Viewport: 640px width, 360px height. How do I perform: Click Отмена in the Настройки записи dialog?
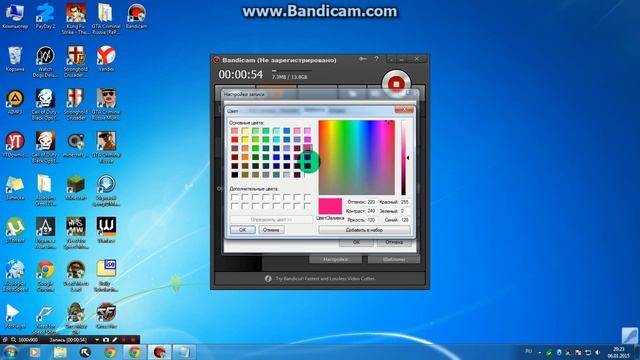point(394,242)
